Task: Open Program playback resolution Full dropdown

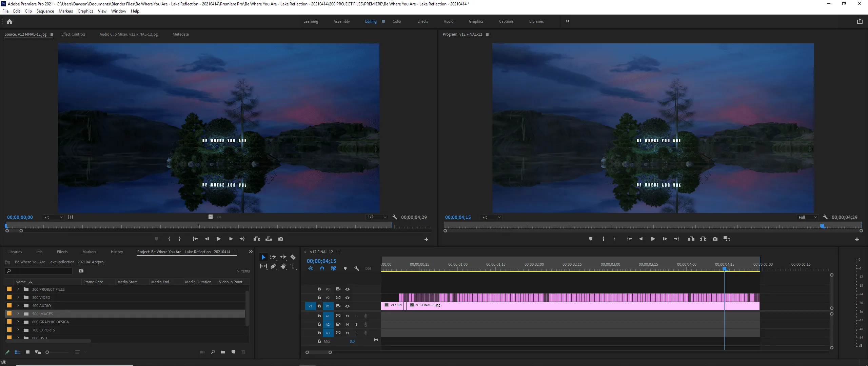Action: pos(807,217)
